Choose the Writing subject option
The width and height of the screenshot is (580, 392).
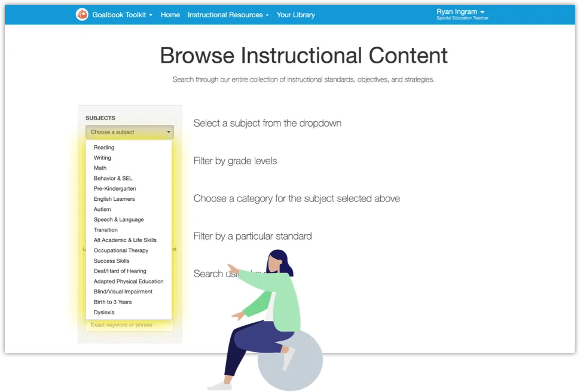pyautogui.click(x=102, y=158)
